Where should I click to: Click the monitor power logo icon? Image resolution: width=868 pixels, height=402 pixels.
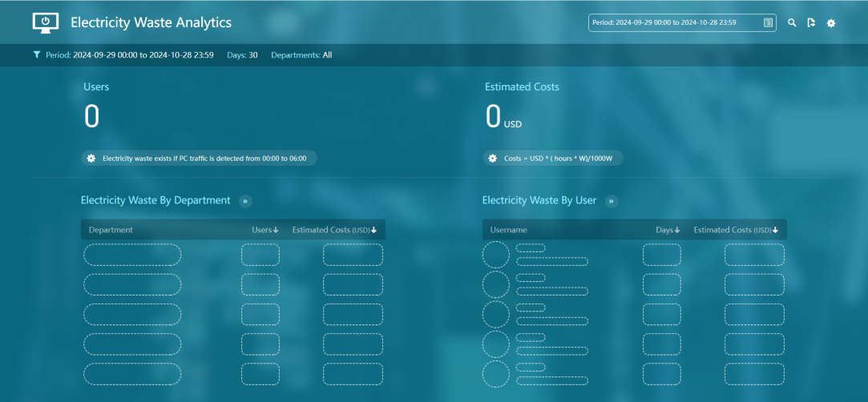click(x=46, y=22)
